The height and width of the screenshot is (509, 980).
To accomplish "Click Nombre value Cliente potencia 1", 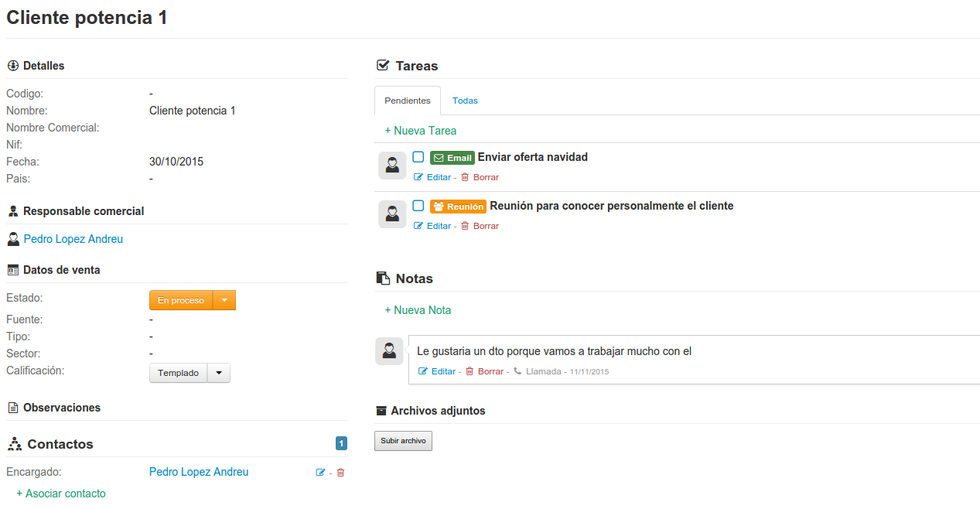I will [x=193, y=111].
